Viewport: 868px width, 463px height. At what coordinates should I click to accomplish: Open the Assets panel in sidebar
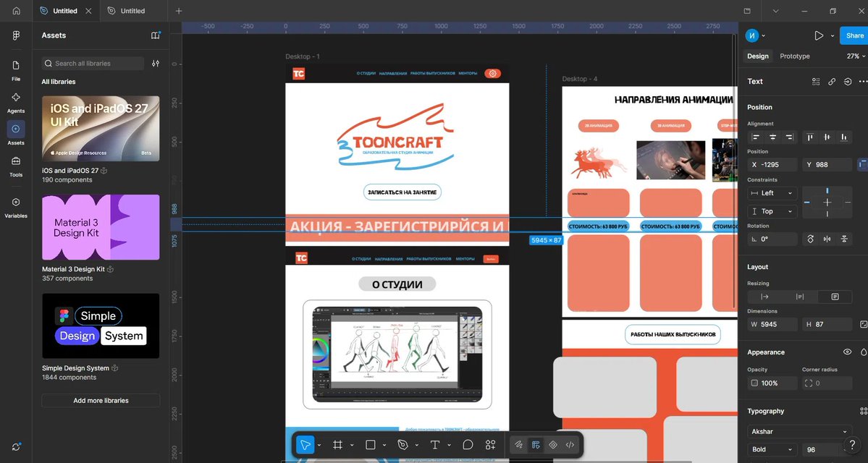click(16, 134)
